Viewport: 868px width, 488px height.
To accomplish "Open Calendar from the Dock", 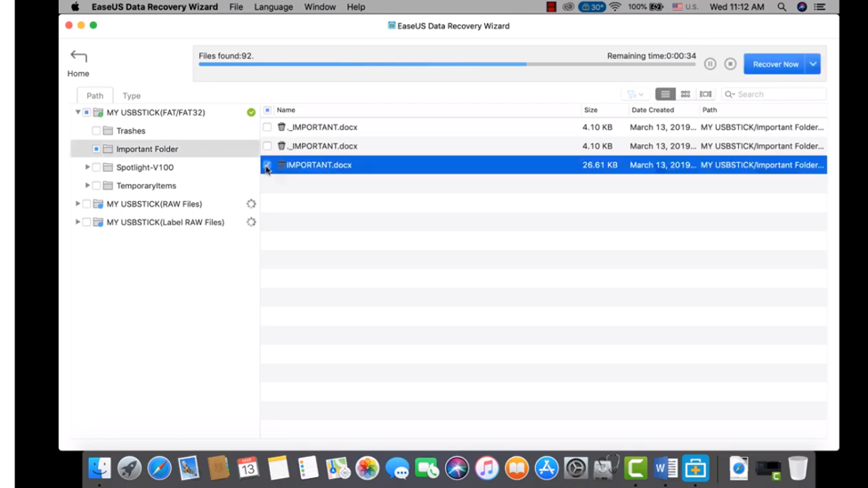I will point(248,468).
